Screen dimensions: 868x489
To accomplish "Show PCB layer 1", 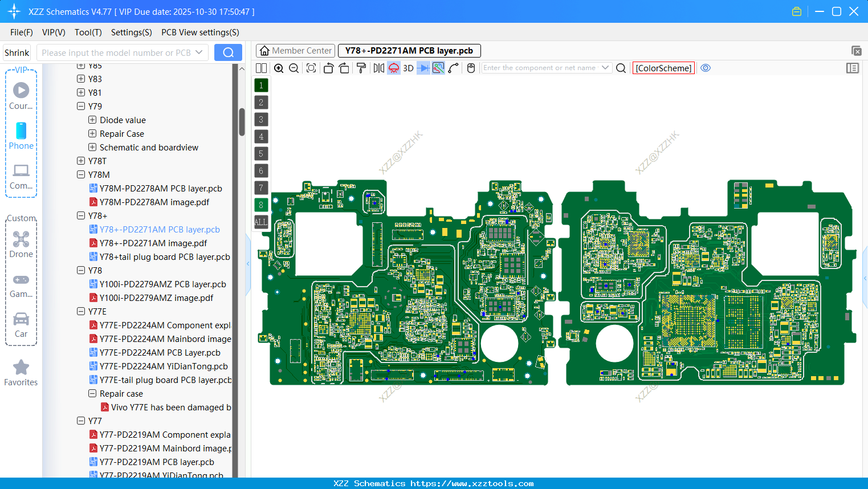I will pos(261,85).
